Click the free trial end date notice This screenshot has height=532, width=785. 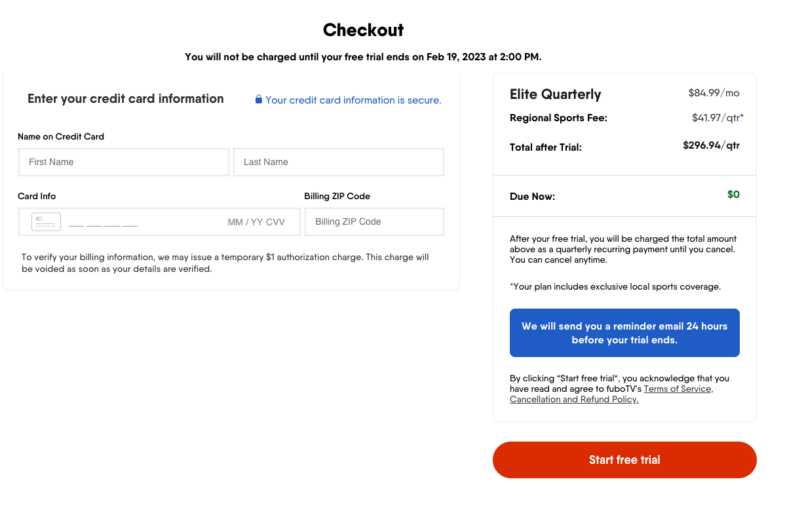coord(363,57)
